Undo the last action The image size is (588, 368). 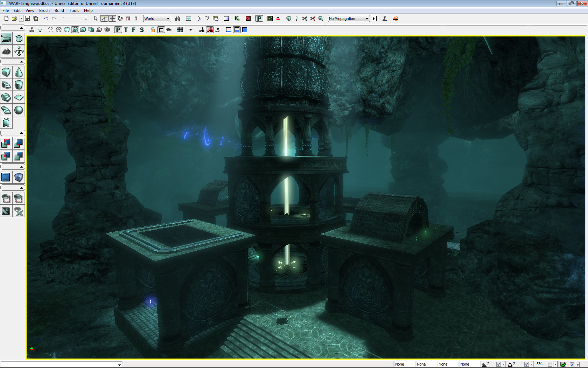pos(46,19)
